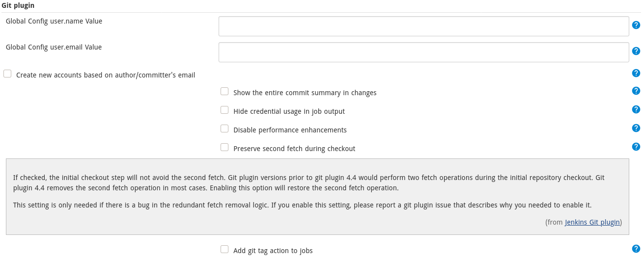
Task: Show help for entire commit summary option
Action: tap(636, 91)
